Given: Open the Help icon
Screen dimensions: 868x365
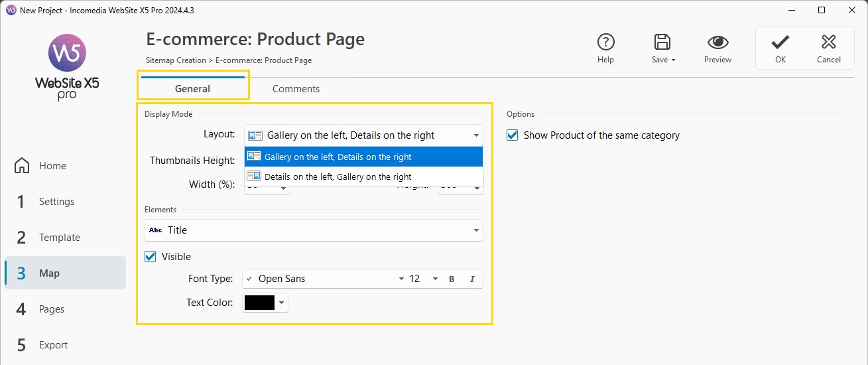Looking at the screenshot, I should tap(605, 42).
